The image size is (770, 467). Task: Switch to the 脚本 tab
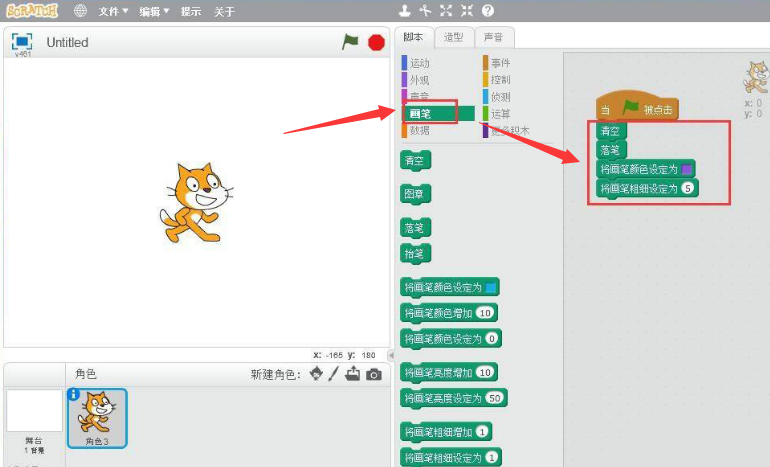413,37
